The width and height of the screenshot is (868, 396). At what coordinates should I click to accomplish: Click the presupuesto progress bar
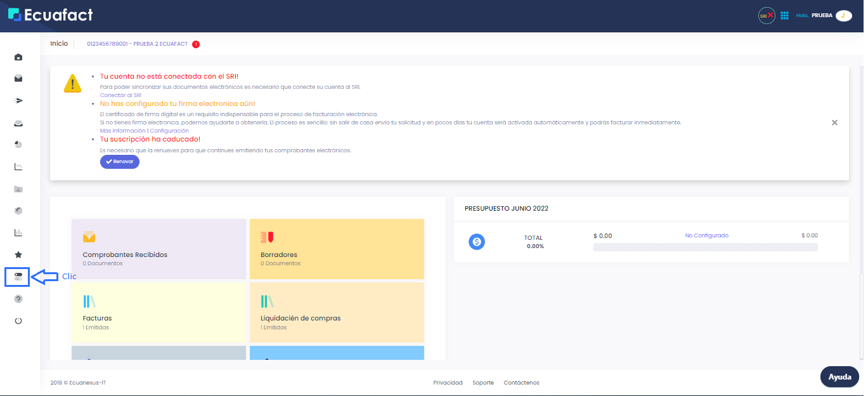pos(705,246)
